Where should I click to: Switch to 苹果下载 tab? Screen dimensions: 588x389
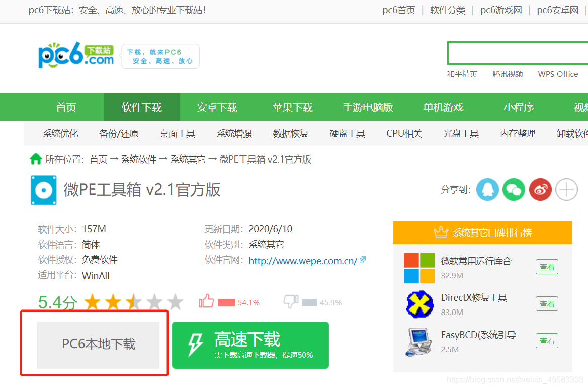293,107
